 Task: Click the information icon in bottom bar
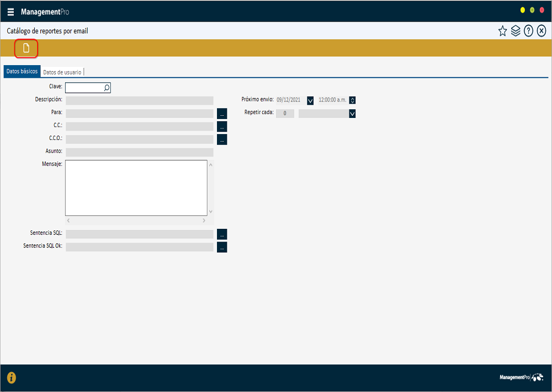(11, 378)
